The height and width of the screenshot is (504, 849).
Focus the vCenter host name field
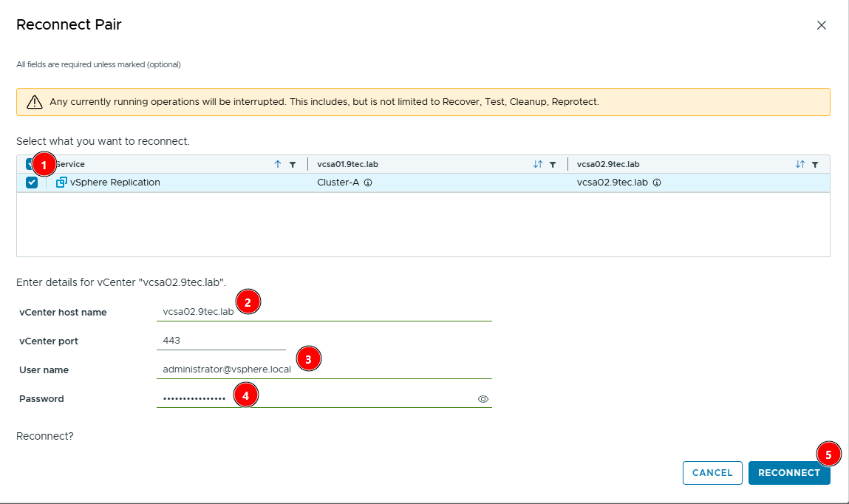point(324,312)
